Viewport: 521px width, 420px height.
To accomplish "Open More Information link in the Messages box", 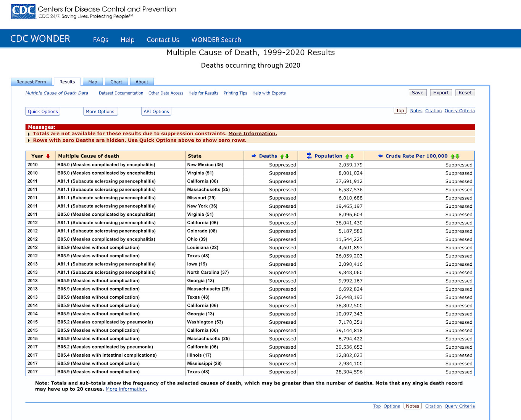I will [x=253, y=134].
